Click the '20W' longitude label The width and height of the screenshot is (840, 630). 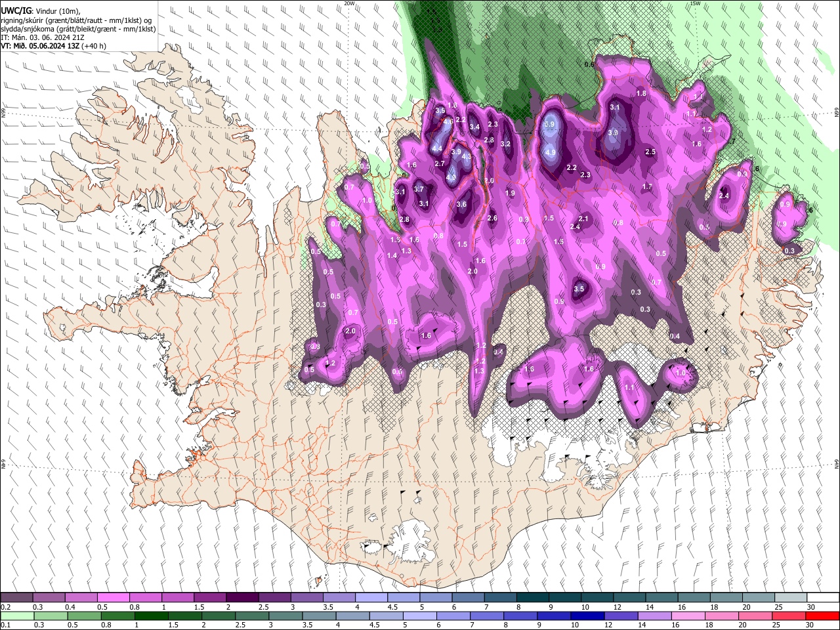pyautogui.click(x=349, y=3)
